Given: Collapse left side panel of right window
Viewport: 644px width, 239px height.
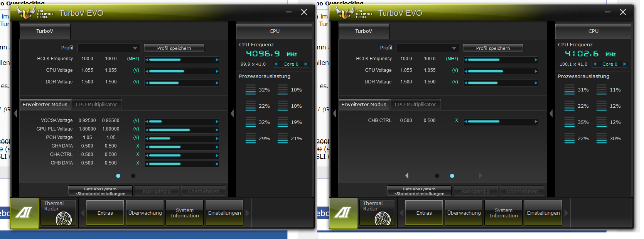Looking at the screenshot, I should point(334,114).
